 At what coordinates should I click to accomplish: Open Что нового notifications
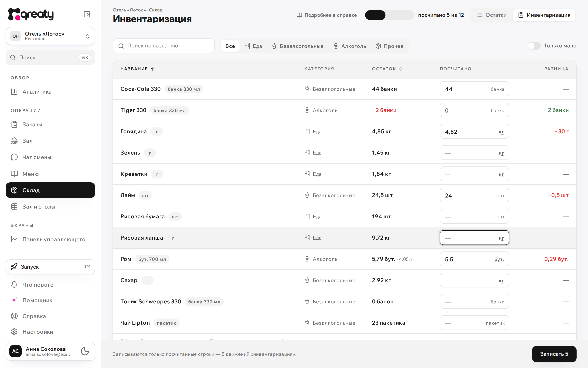[50, 285]
